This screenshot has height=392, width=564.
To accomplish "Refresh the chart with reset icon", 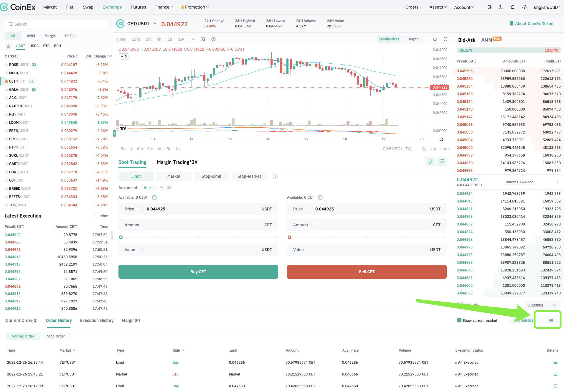I will pos(435,39).
